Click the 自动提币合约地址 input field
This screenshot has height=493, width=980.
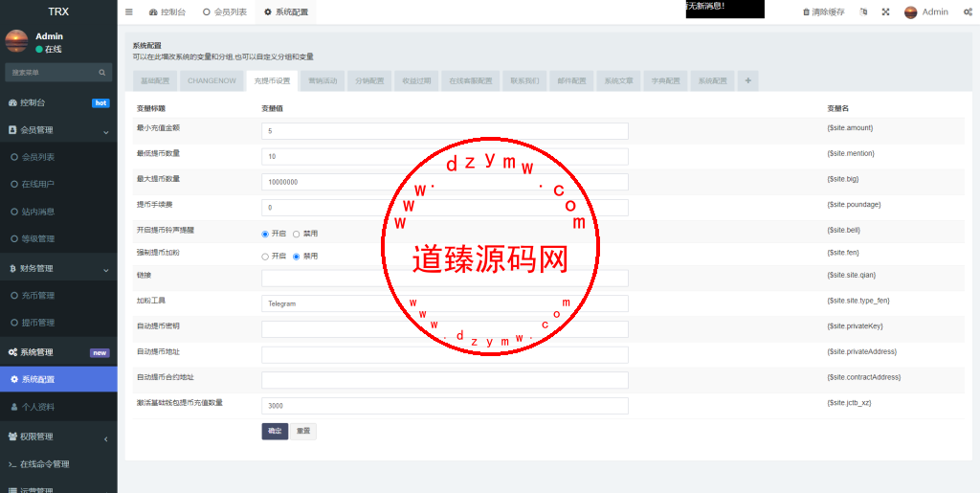[x=445, y=380]
